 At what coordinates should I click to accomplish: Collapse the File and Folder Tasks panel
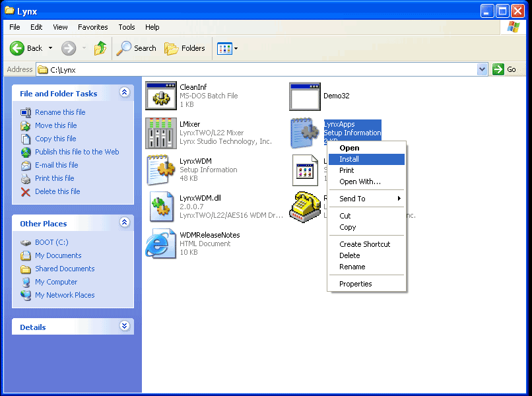125,93
